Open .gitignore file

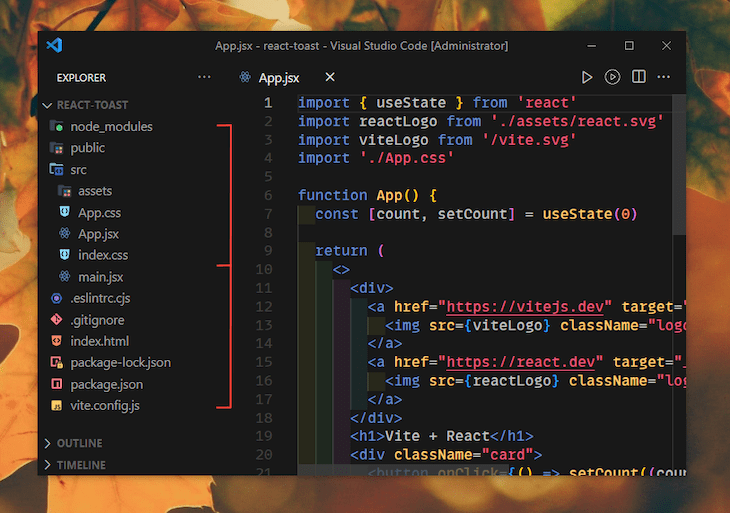[97, 320]
